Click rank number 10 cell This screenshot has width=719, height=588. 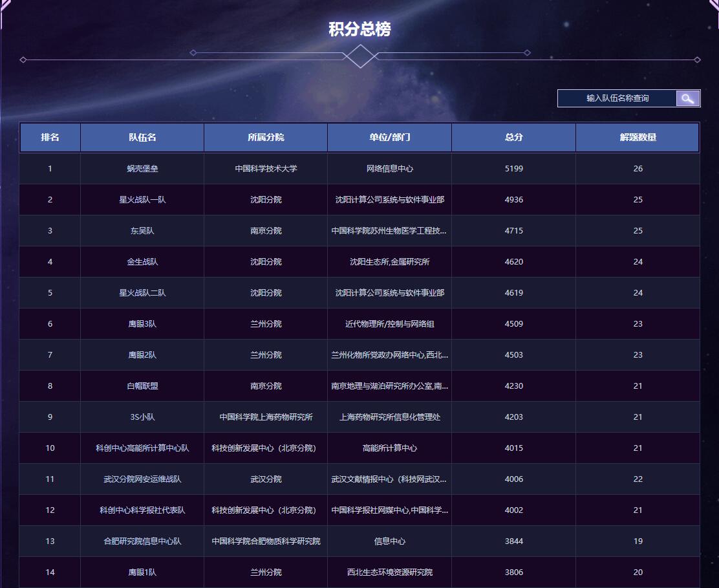(x=50, y=448)
